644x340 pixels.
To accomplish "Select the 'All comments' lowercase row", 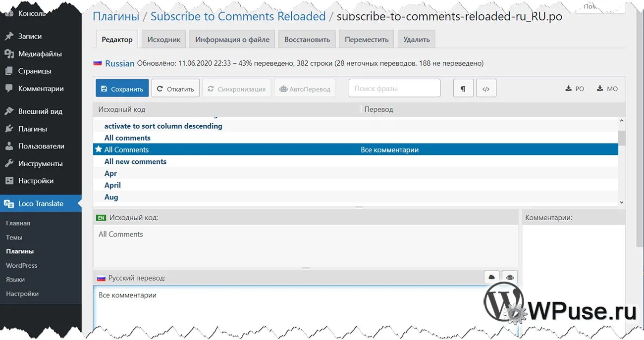I will (356, 138).
